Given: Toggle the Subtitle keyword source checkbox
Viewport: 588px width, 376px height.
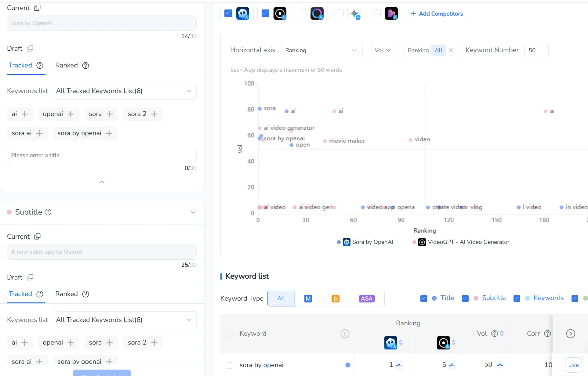Looking at the screenshot, I should coord(465,298).
